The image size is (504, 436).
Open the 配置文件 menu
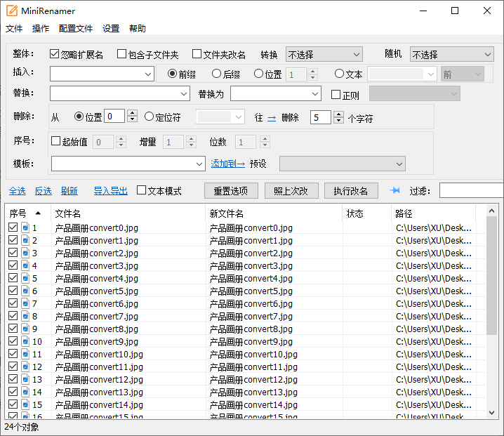[76, 29]
